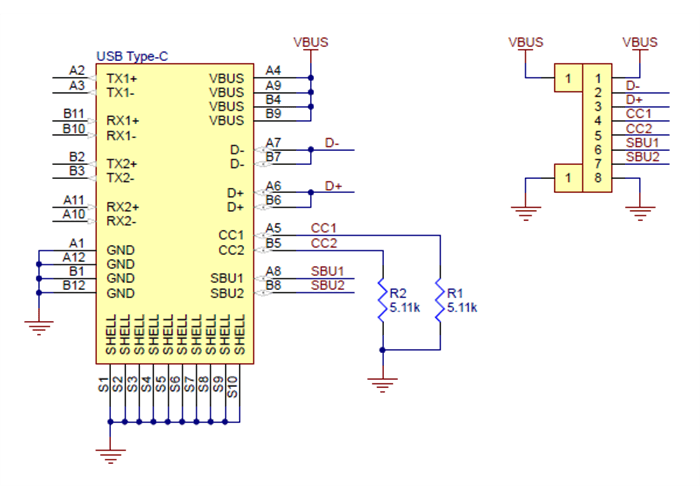Click the RX1- pin name
Viewport: 700px width, 500px height.
click(121, 136)
